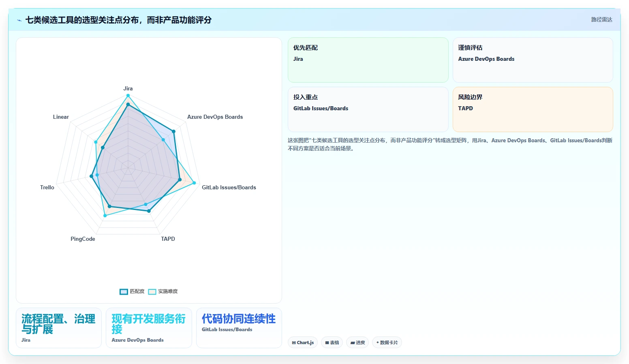Image resolution: width=629 pixels, height=364 pixels.
Task: Click the 实施难度 data point at PingCode axis
Action: pos(105,216)
